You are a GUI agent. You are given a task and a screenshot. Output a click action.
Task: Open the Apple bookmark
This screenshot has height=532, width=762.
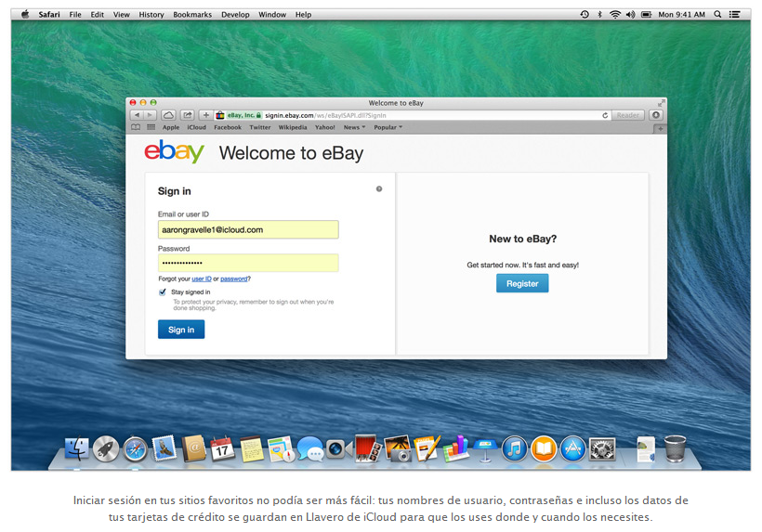171,127
